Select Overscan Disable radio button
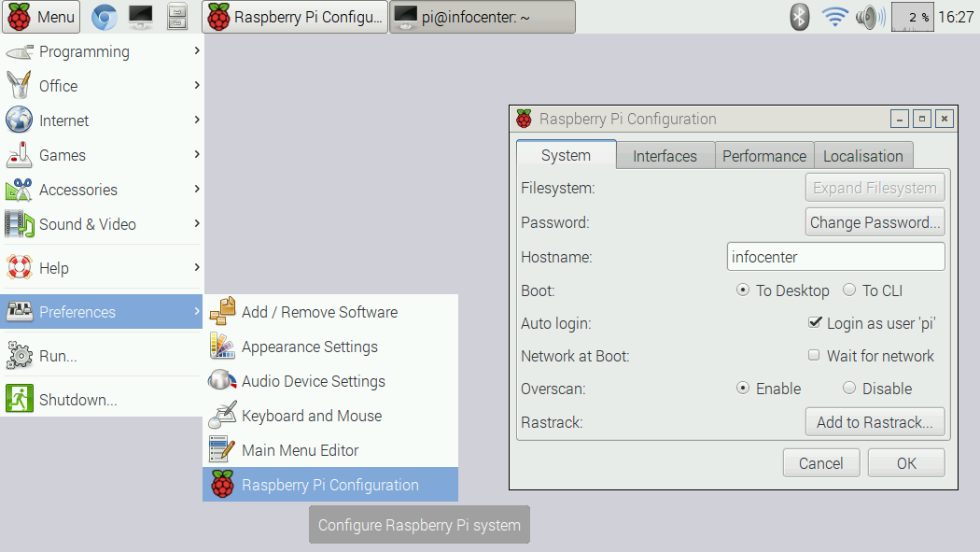Viewport: 980px width, 552px height. click(848, 388)
